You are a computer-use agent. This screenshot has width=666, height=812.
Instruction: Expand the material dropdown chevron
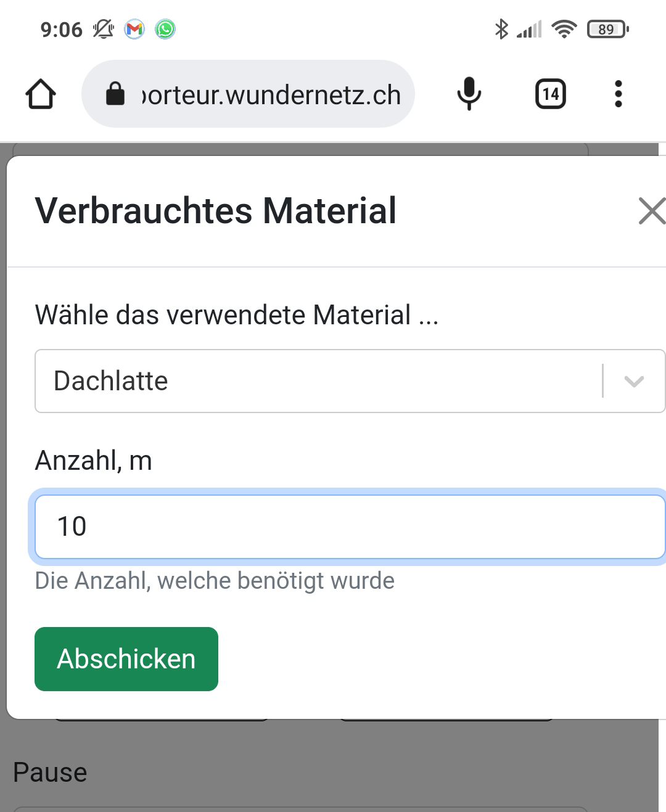[634, 381]
